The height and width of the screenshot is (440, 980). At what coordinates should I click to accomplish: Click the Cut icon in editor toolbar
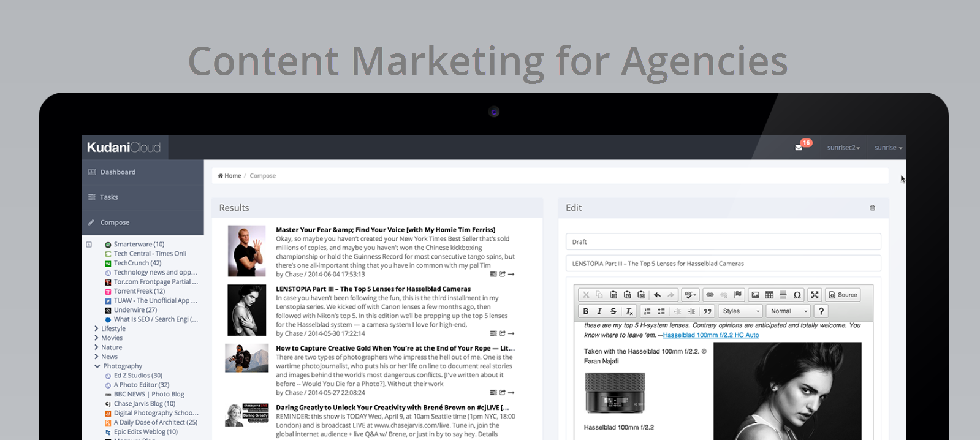(x=586, y=295)
